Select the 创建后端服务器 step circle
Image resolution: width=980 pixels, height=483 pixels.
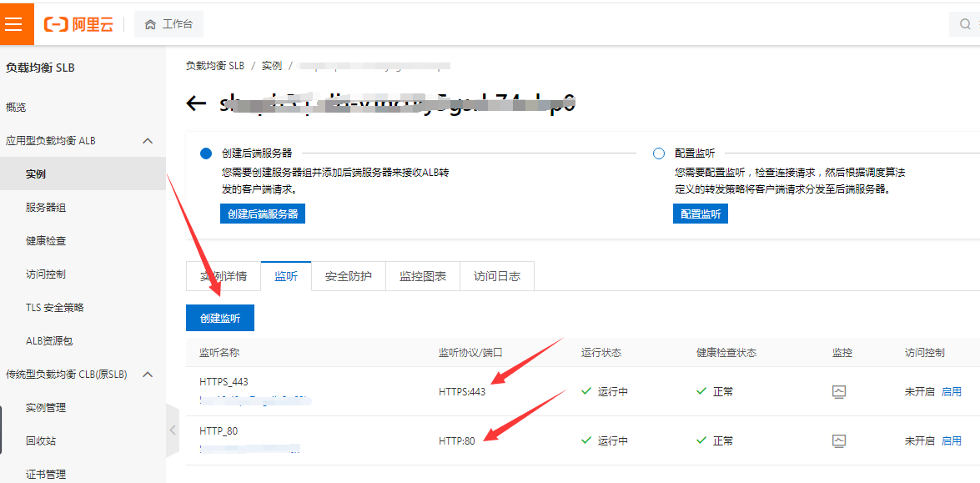206,153
